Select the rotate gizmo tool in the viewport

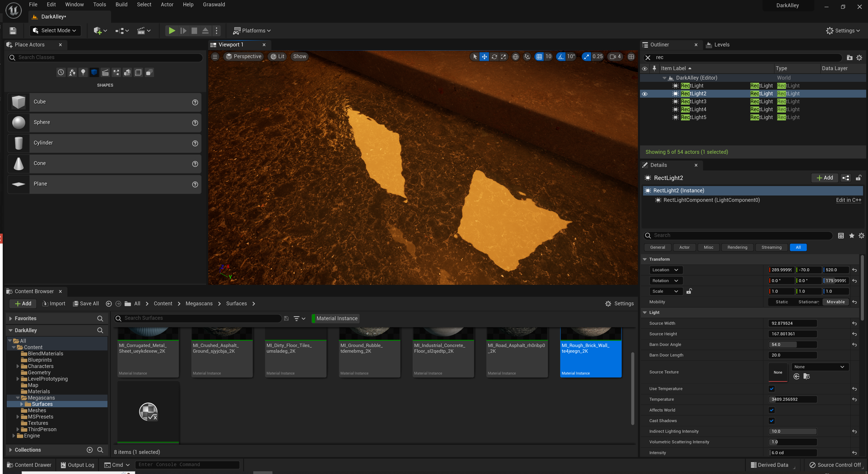pos(494,57)
